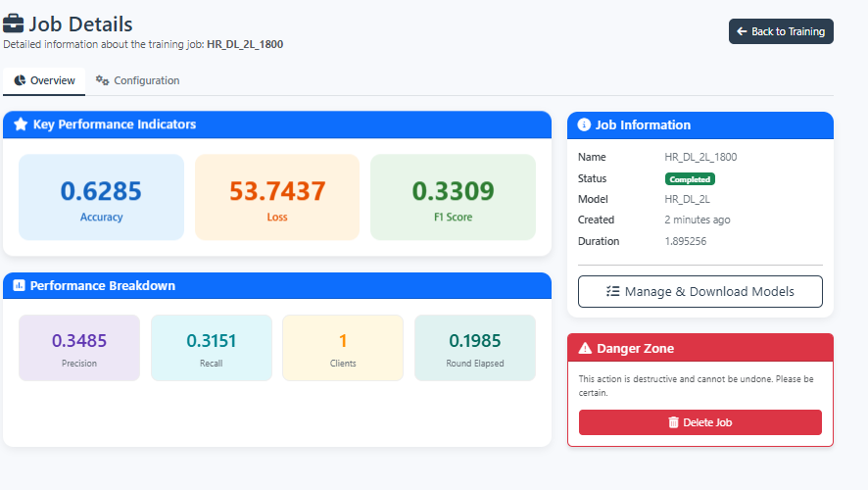Click the trash can icon in Delete Job

pyautogui.click(x=673, y=422)
